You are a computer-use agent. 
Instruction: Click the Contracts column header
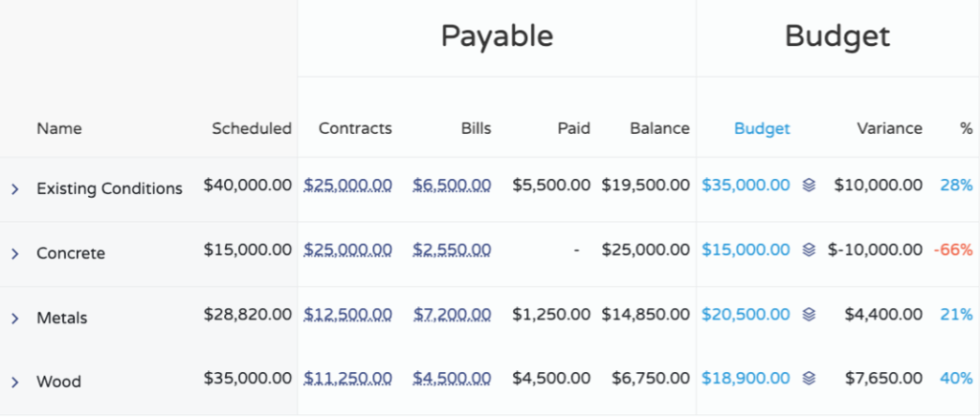click(355, 128)
